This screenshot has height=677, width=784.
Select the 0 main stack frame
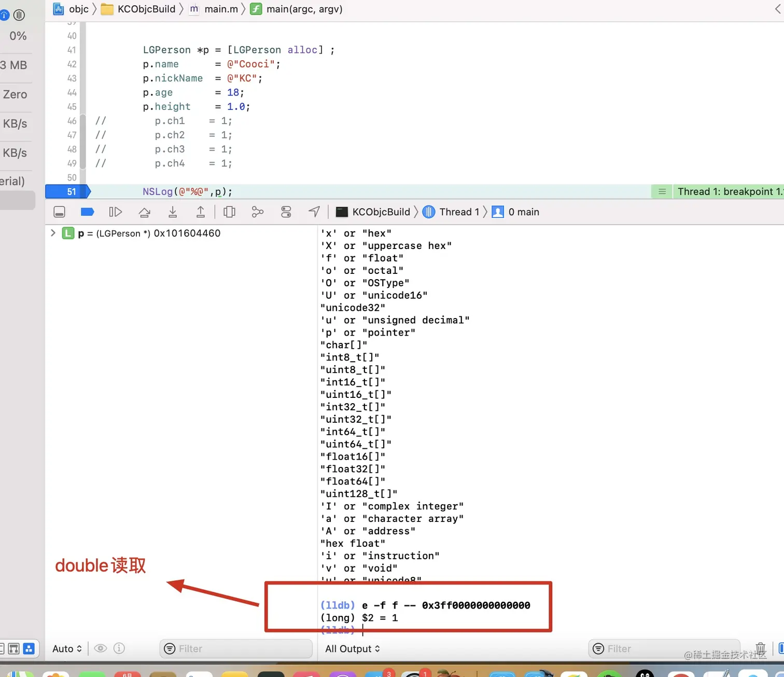[515, 212]
